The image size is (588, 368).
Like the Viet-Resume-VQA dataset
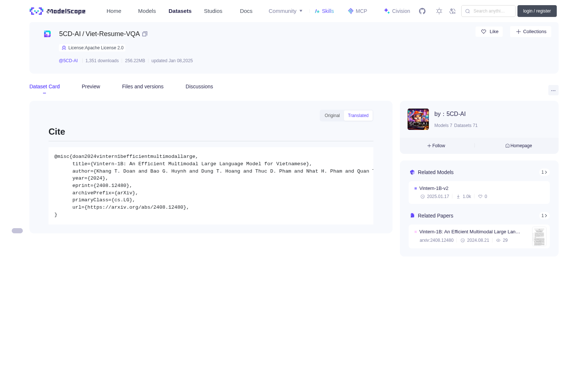489,32
